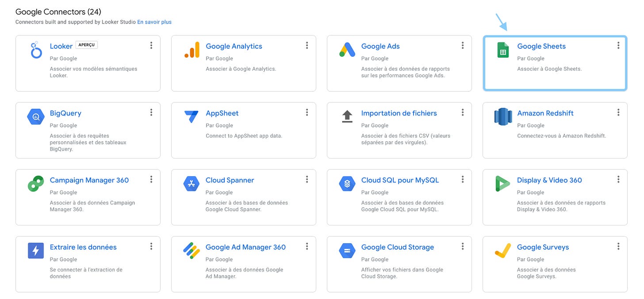This screenshot has height=299, width=644.
Task: Click the Cloud SQL pour MySQL icon
Action: tap(347, 184)
